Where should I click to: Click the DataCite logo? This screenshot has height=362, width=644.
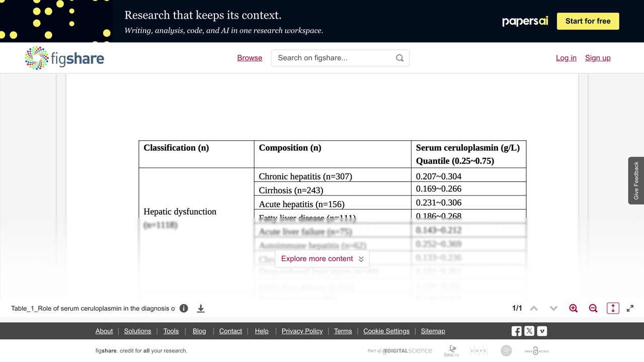tap(451, 351)
